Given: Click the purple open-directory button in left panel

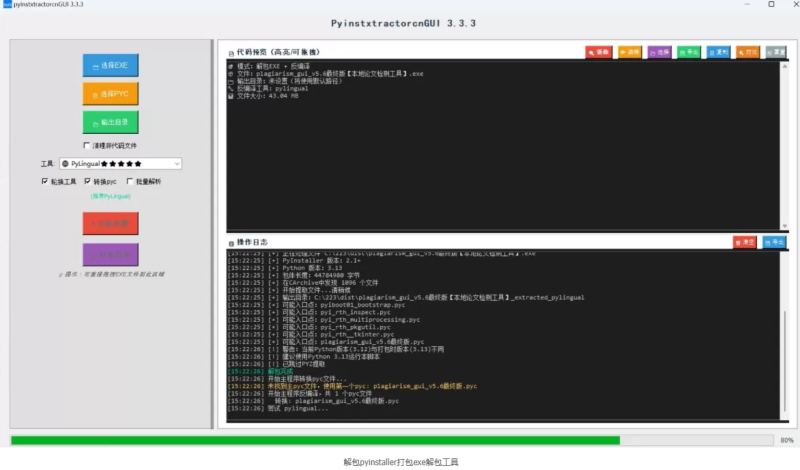Looking at the screenshot, I should pyautogui.click(x=110, y=254).
